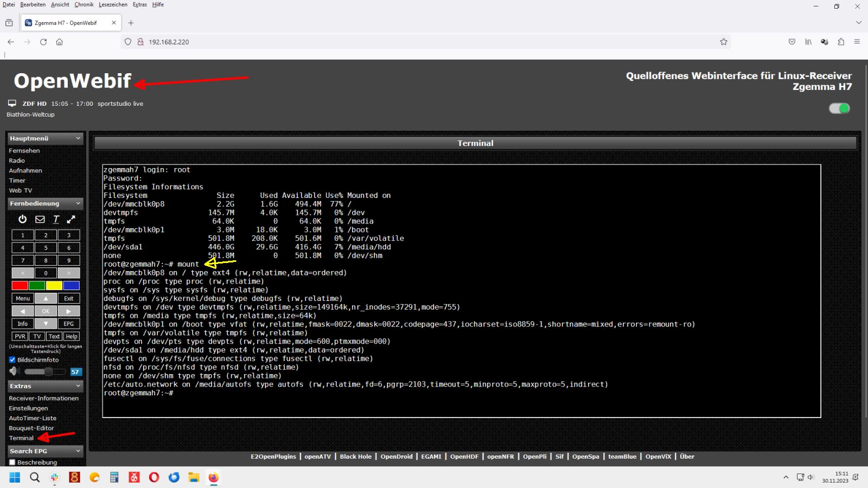Open taskbar search magnifier
The height and width of the screenshot is (488, 868).
(x=35, y=477)
